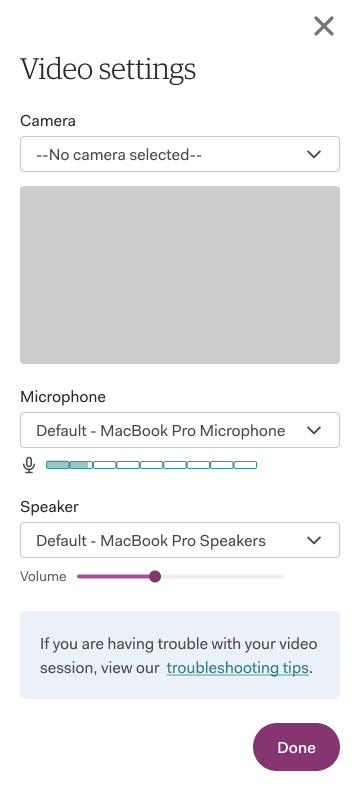Click the microphone icon beside level meter
360x803 pixels.
point(29,465)
